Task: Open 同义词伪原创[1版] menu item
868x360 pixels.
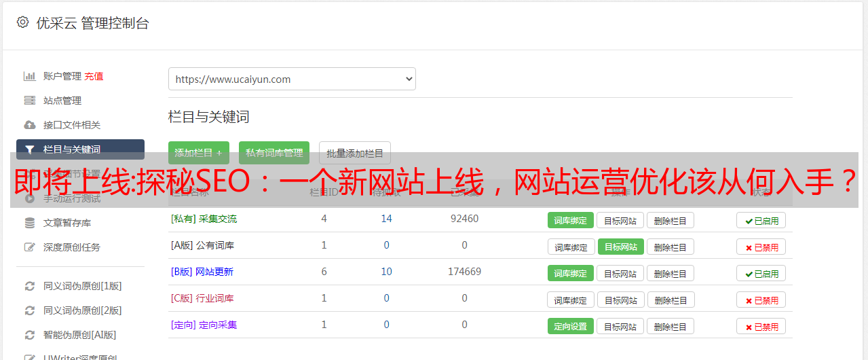Action: point(83,286)
